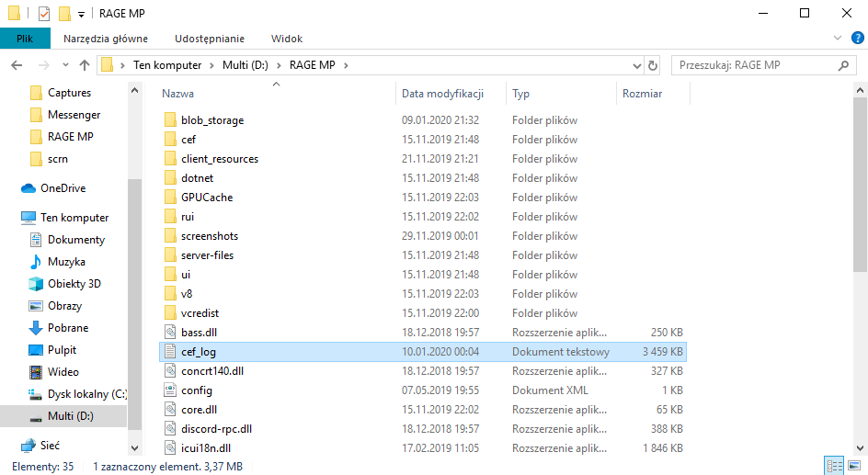Open Dysk lokalny (C:) drive
The height and width of the screenshot is (475, 868).
point(77,394)
